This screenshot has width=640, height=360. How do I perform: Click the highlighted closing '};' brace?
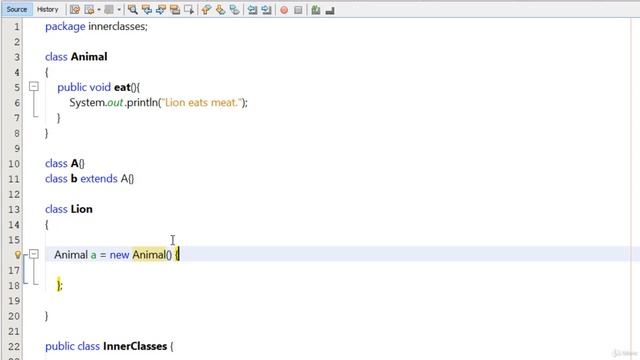(60, 285)
